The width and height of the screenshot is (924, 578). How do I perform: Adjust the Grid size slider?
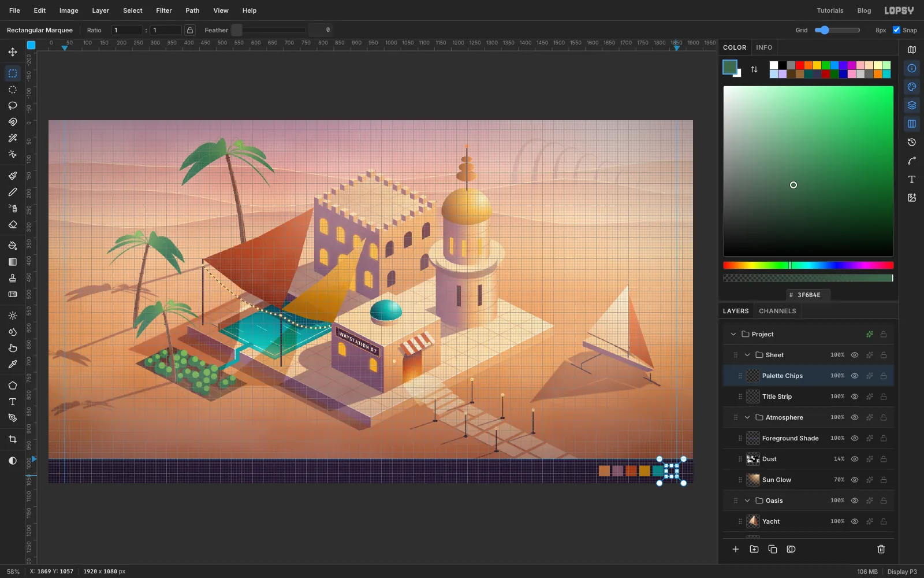[837, 30]
